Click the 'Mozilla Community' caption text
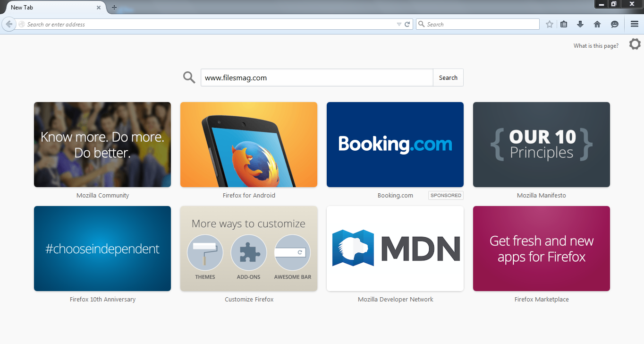Viewport: 644px width, 344px height. coord(102,196)
